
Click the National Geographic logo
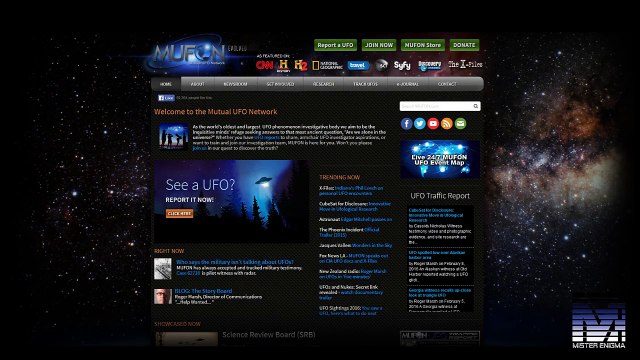pos(327,65)
